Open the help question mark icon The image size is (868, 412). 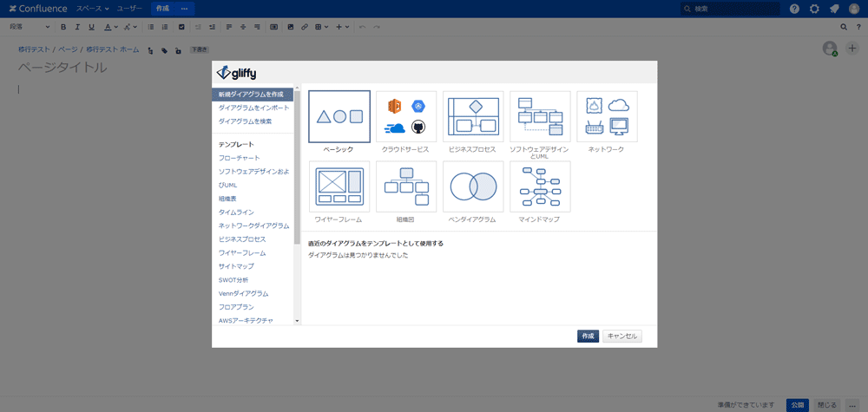tap(794, 9)
